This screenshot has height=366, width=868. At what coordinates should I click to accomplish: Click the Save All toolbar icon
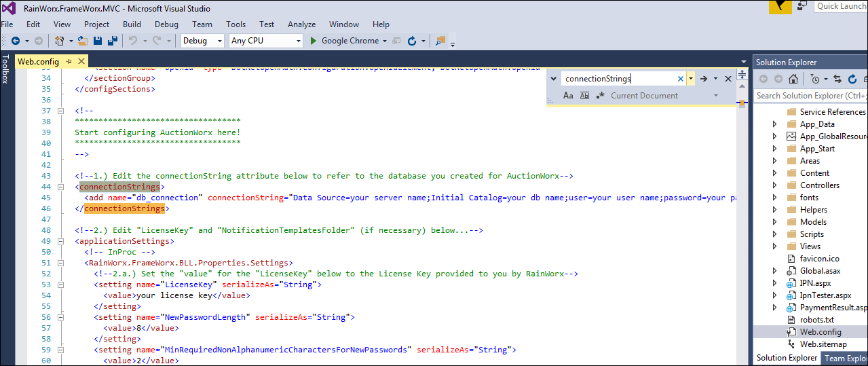pos(113,41)
